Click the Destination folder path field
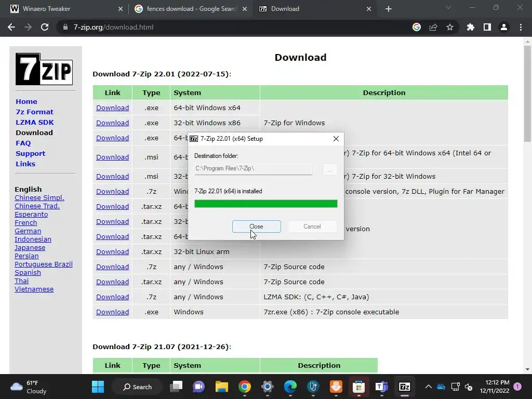The height and width of the screenshot is (399, 532). click(253, 169)
